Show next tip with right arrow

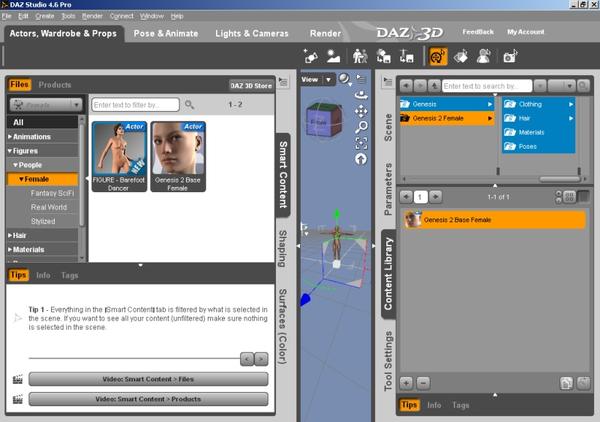(261, 359)
